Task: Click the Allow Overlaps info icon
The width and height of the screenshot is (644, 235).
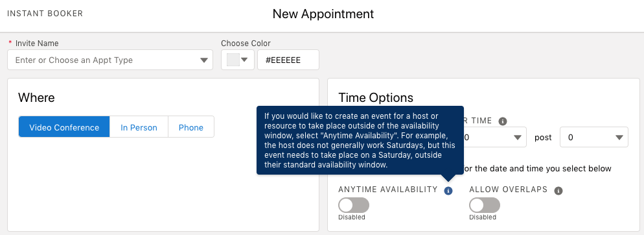Action: click(x=558, y=191)
